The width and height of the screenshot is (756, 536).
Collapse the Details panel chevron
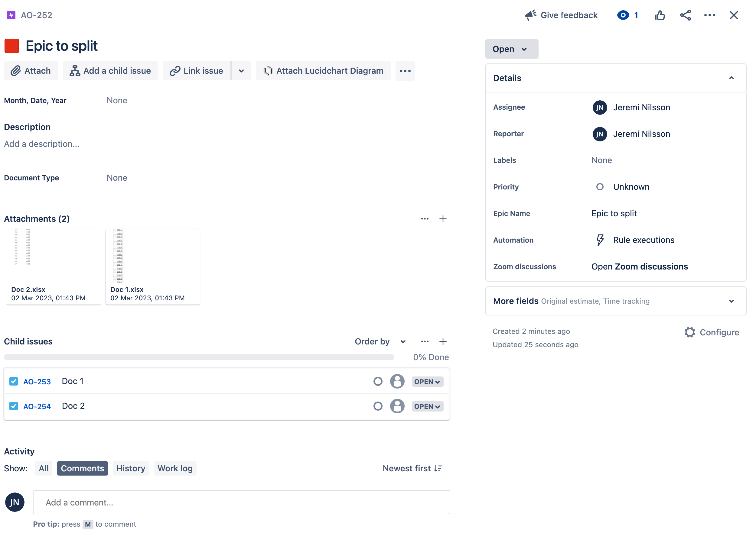[731, 78]
